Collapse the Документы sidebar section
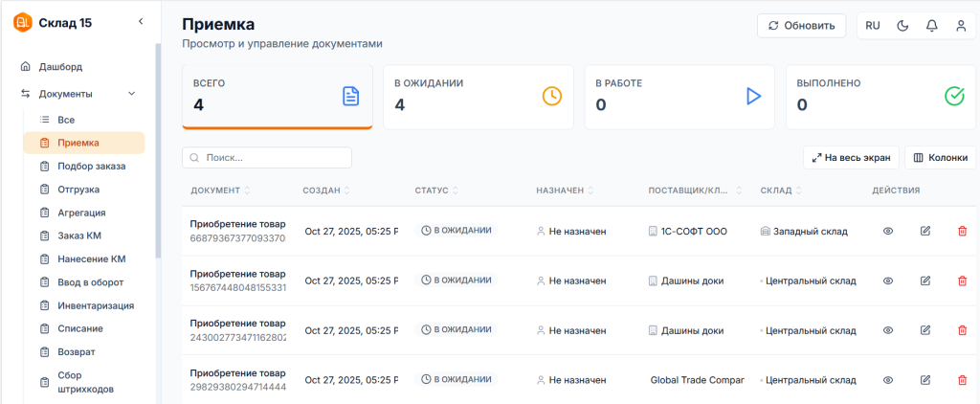Image resolution: width=980 pixels, height=404 pixels. point(132,94)
